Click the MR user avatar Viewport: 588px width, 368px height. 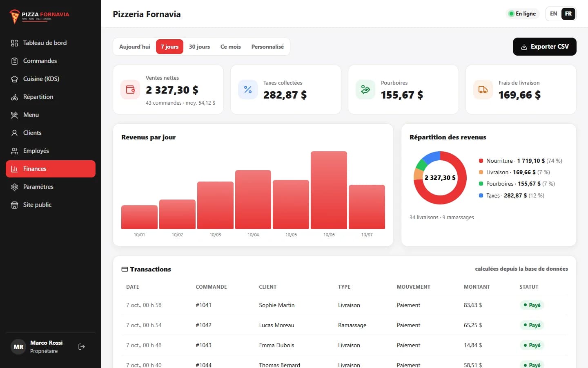click(18, 347)
